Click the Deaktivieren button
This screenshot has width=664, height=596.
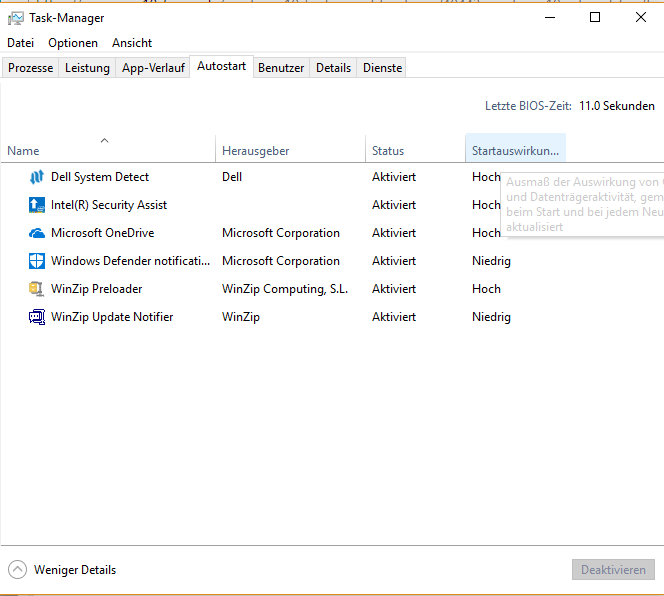click(613, 570)
